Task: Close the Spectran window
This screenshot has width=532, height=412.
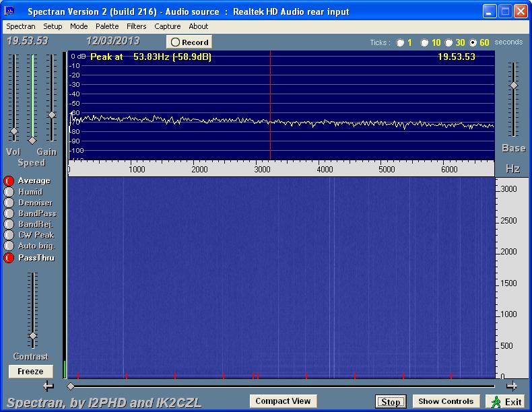Action: 521,11
